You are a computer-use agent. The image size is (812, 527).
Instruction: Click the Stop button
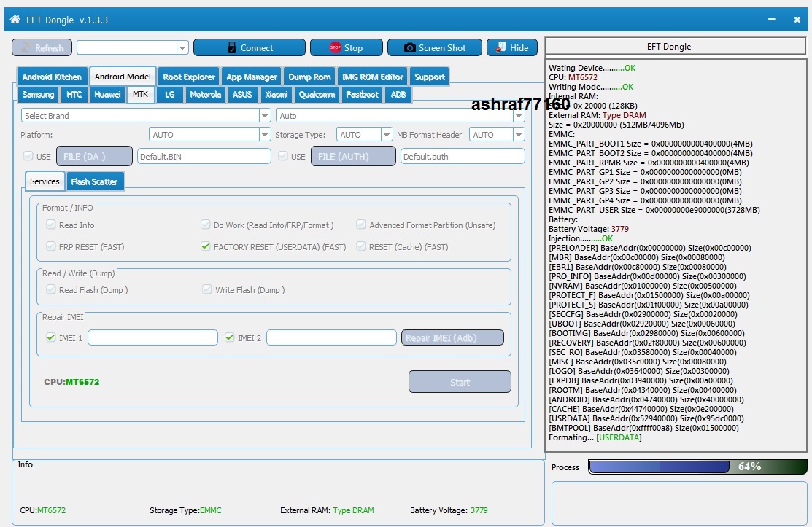click(347, 47)
